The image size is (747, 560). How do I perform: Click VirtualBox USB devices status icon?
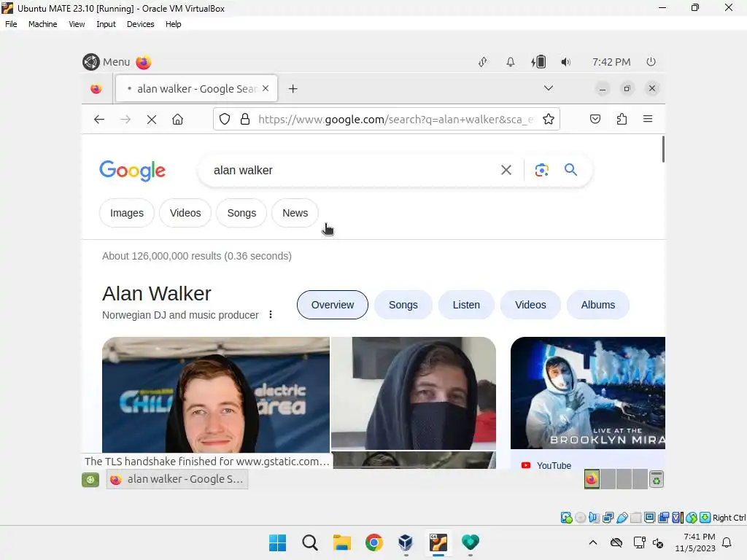[622, 518]
